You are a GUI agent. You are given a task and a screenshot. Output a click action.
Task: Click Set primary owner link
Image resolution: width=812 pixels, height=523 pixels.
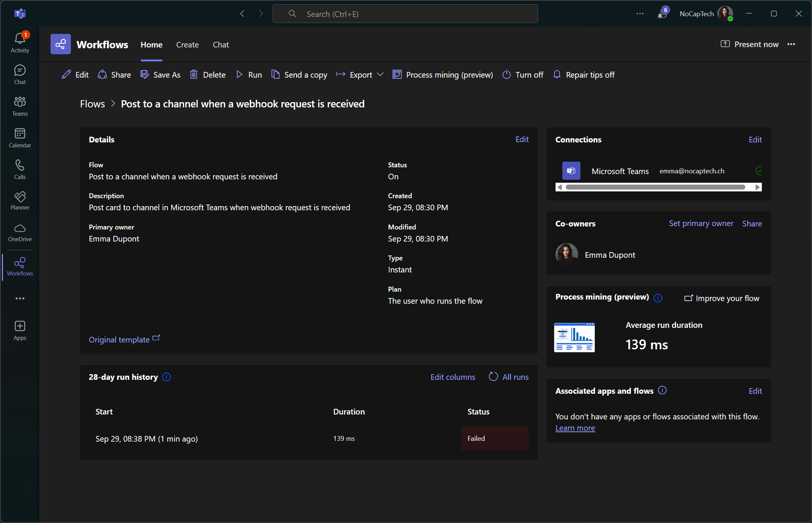(701, 223)
